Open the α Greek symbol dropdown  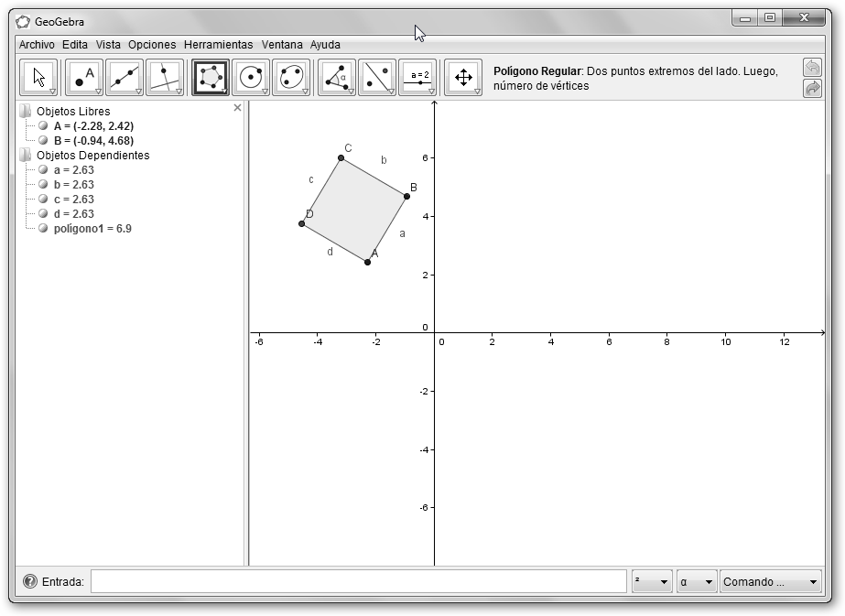tap(696, 581)
